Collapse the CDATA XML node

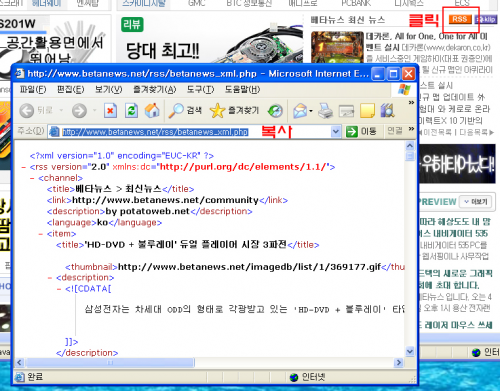(59, 289)
